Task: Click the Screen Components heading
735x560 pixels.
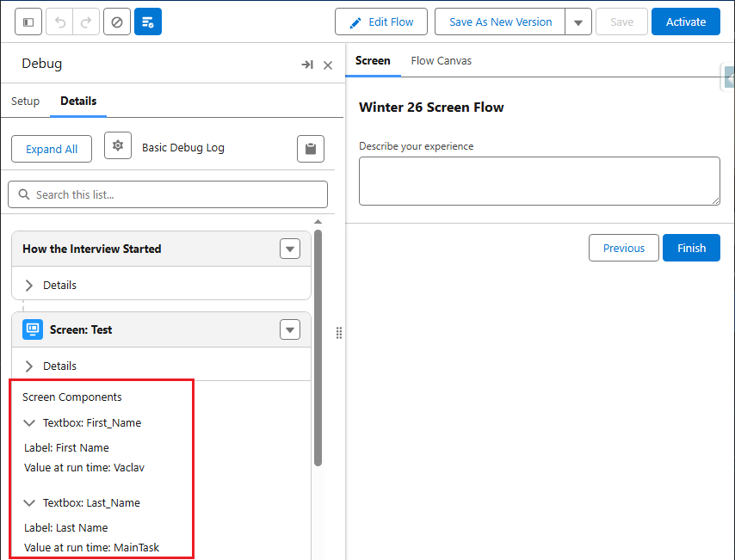Action: [72, 397]
